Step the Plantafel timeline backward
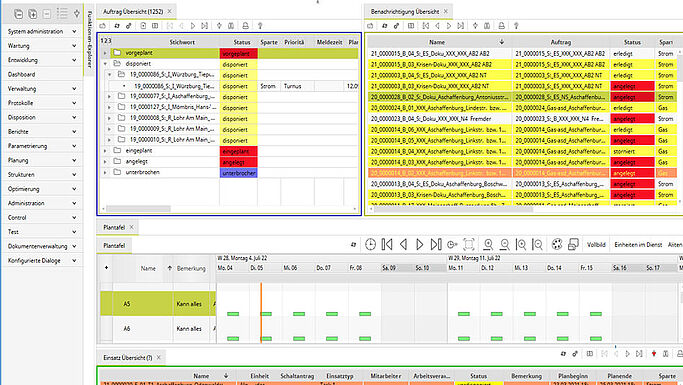The width and height of the screenshot is (683, 385). (403, 245)
